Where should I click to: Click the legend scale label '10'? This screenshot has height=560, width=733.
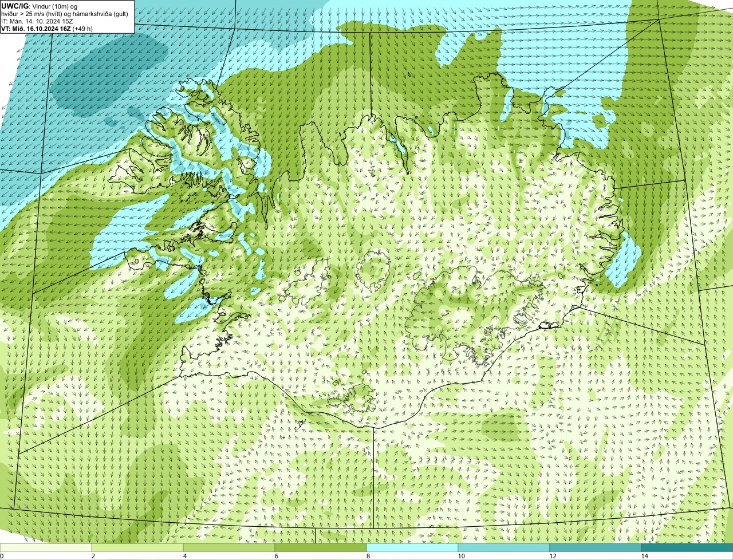[461, 556]
